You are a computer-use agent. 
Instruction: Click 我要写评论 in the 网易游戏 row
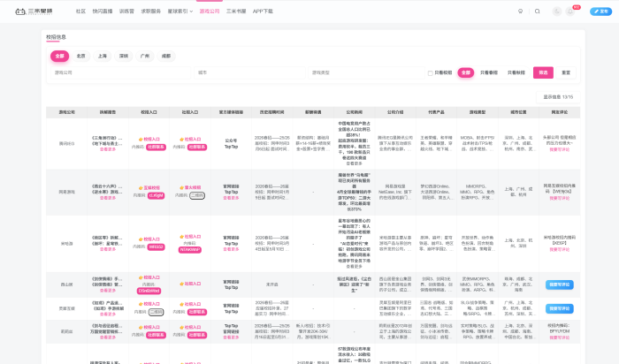click(560, 198)
